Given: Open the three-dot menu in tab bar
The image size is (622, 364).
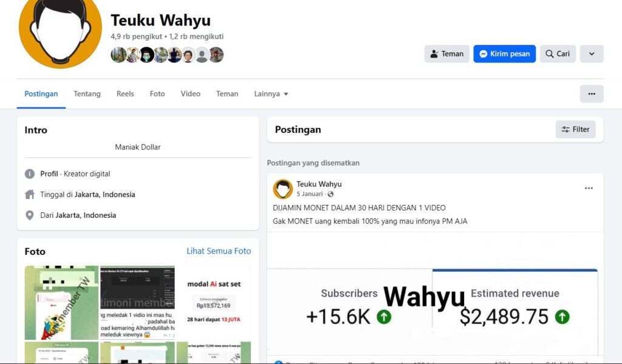Looking at the screenshot, I should coord(592,94).
